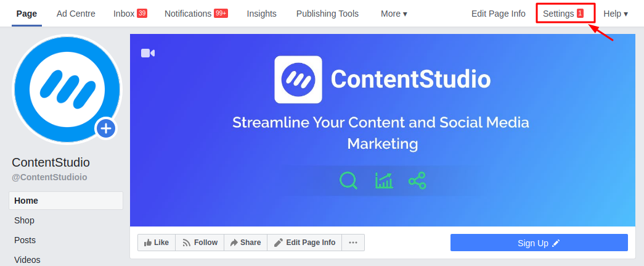This screenshot has width=644, height=266.
Task: Click the green analytics chart icon
Action: click(x=384, y=180)
